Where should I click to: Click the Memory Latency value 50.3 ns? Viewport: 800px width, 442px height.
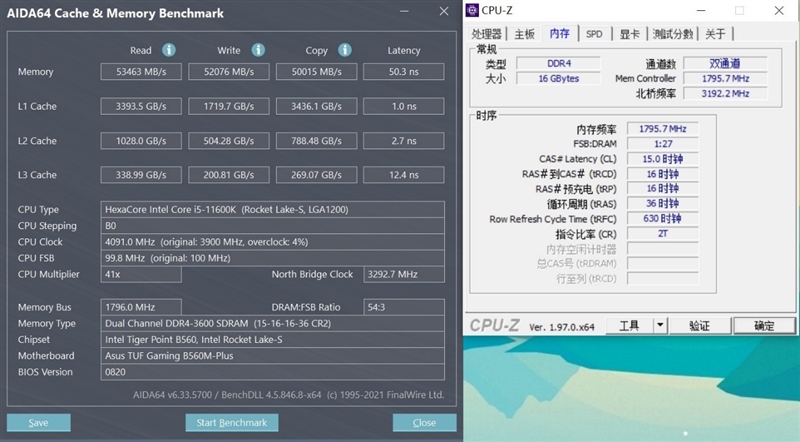click(404, 72)
